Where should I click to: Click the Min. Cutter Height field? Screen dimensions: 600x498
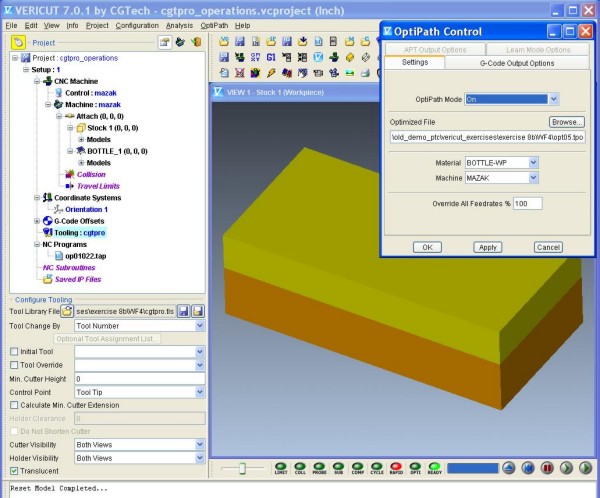[140, 379]
